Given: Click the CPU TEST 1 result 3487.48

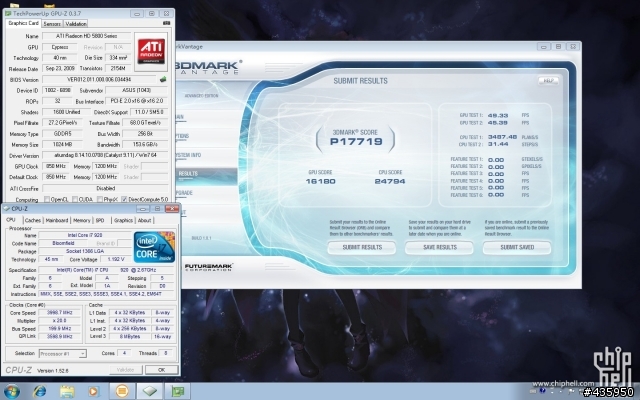Looking at the screenshot, I should click(x=502, y=137).
